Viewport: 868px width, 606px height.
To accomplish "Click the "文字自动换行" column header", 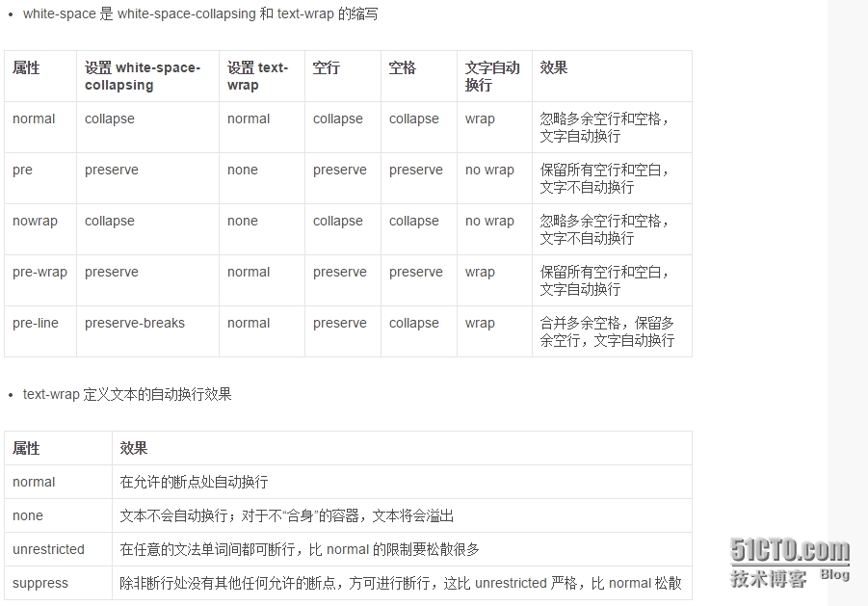I will (492, 76).
